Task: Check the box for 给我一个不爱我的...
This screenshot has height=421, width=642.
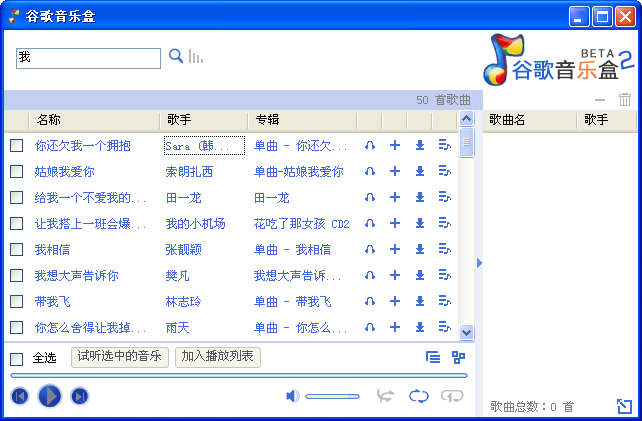Action: (x=16, y=197)
